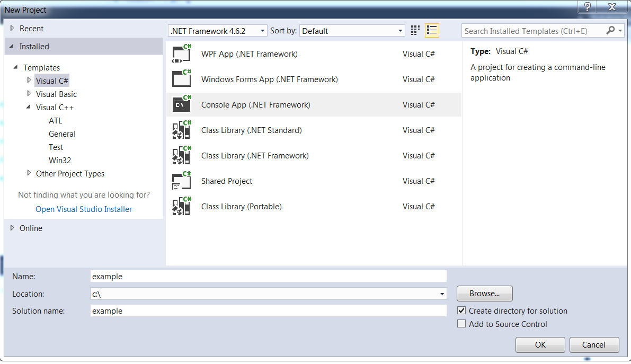
Task: Select Class Library (.NET Standard) name
Action: tap(252, 130)
